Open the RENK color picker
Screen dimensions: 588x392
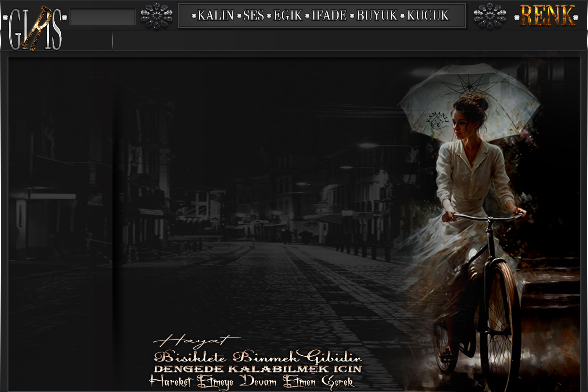click(546, 16)
